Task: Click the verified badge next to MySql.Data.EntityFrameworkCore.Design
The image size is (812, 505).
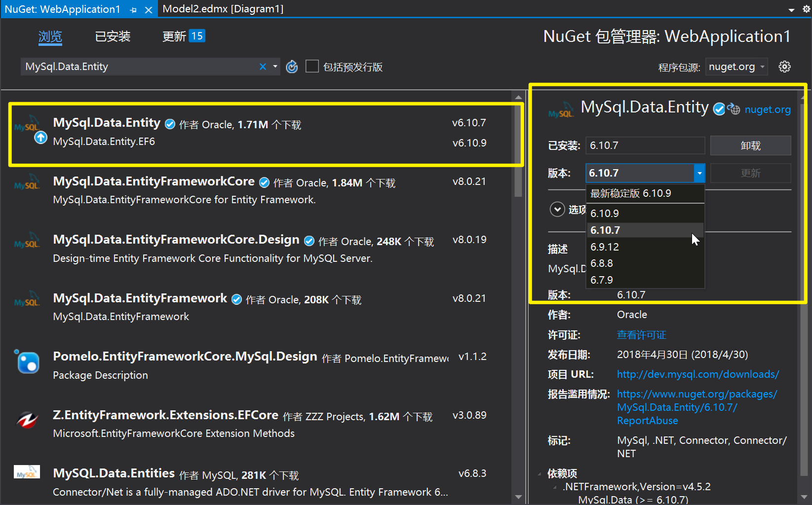Action: click(309, 241)
